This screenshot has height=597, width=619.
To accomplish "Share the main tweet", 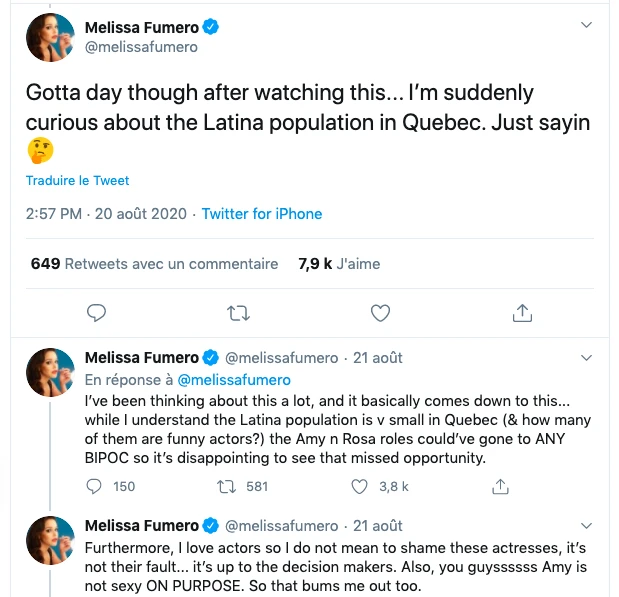I will point(521,314).
